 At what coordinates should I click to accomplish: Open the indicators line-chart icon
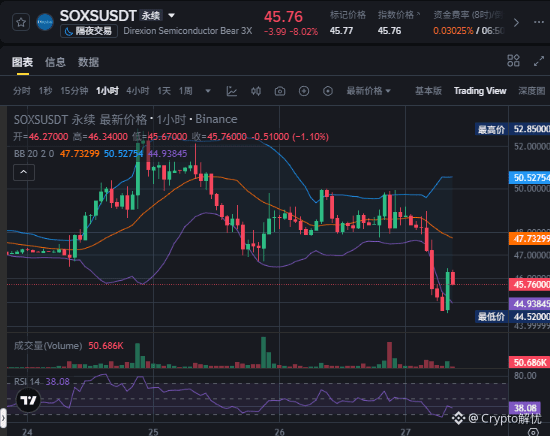coord(232,91)
